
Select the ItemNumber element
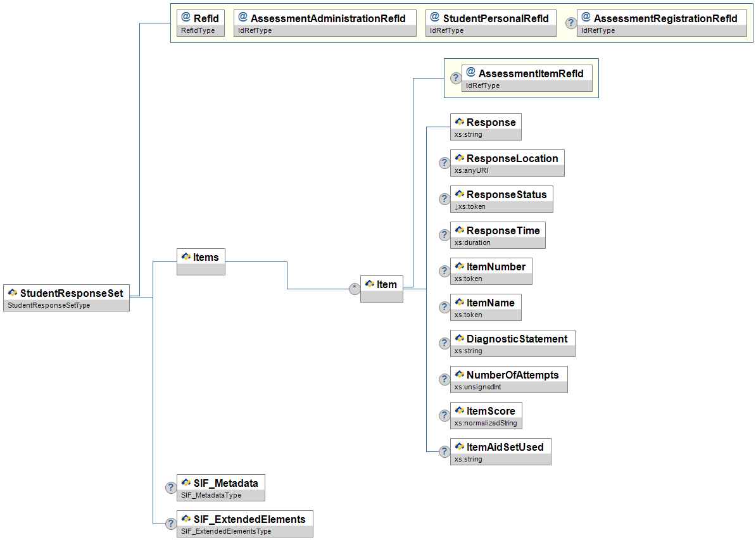tap(491, 271)
